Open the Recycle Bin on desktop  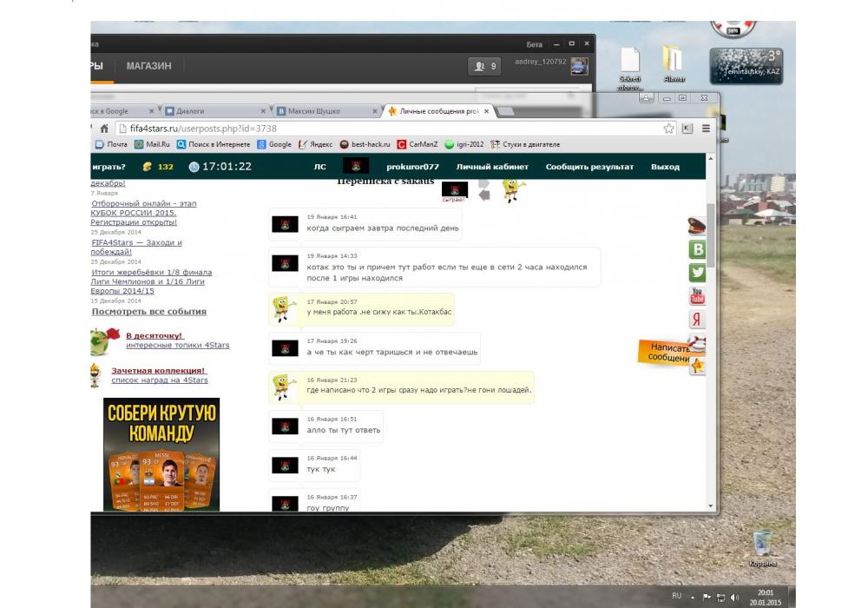(x=763, y=544)
